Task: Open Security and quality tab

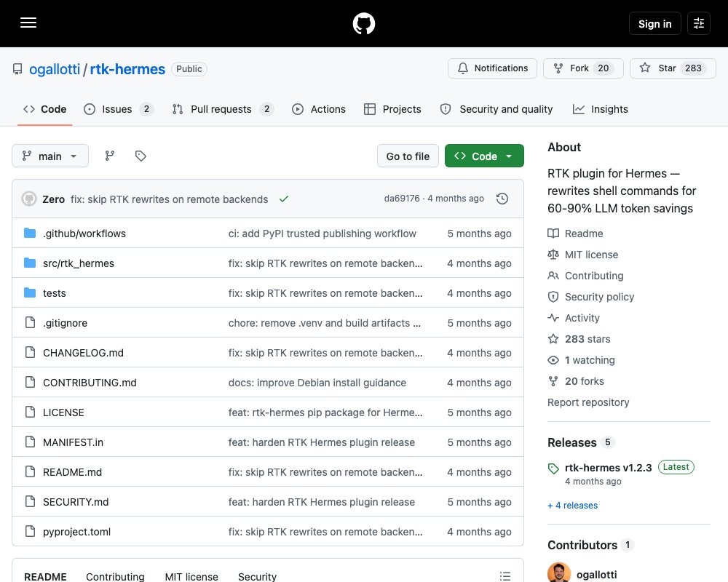Action: [x=496, y=109]
